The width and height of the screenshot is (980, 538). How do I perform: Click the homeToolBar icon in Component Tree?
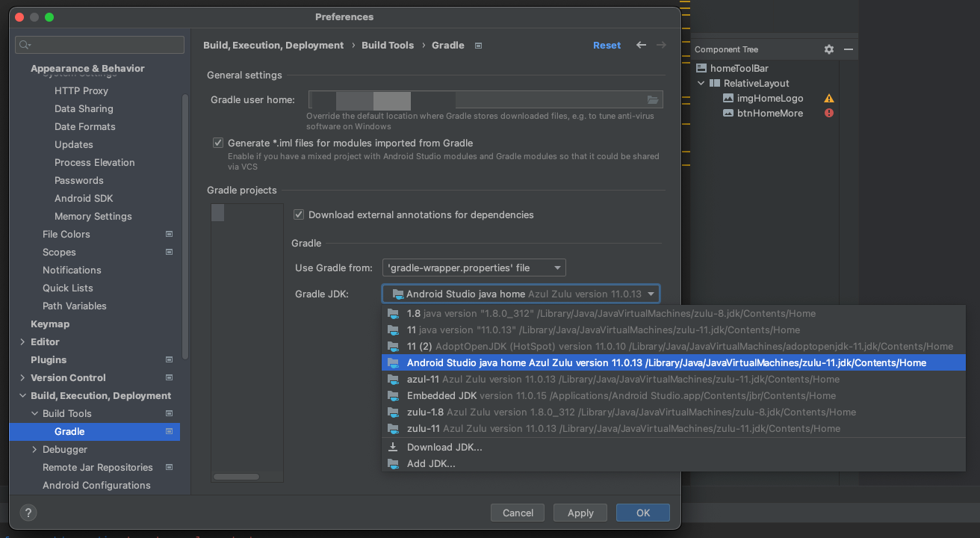point(701,69)
